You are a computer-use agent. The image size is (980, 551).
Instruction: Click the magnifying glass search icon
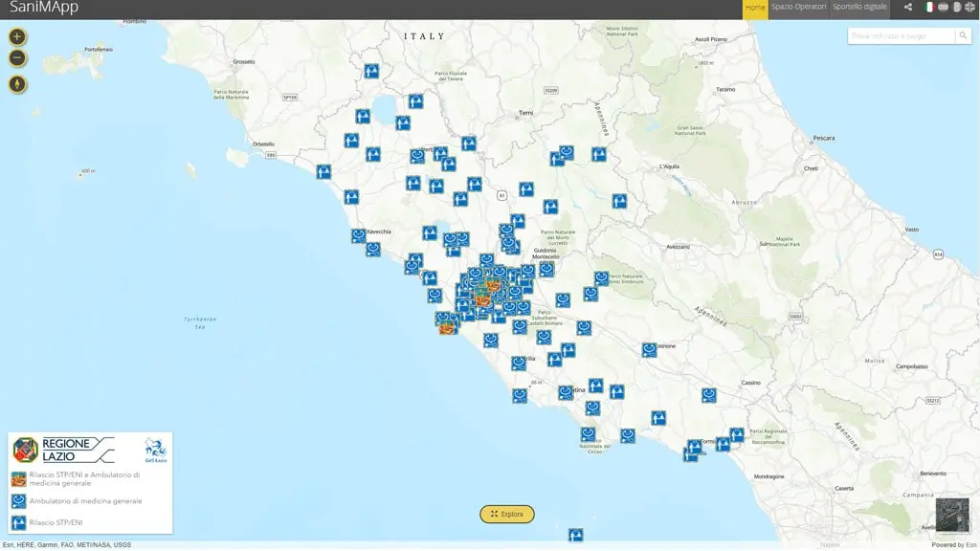pyautogui.click(x=964, y=35)
